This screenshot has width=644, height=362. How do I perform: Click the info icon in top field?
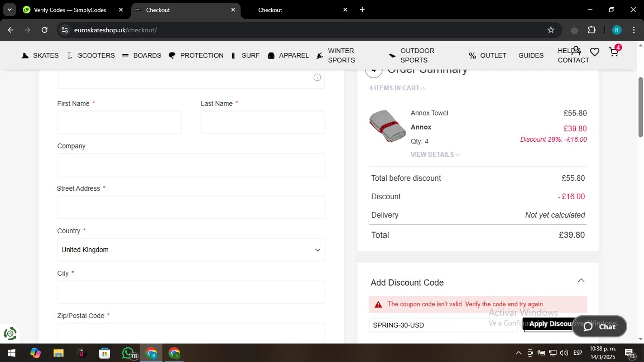[317, 77]
